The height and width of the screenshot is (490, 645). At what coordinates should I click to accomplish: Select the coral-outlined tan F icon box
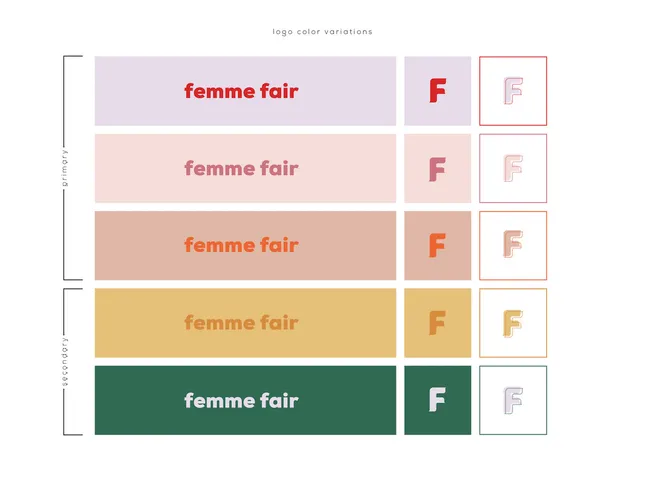[513, 246]
